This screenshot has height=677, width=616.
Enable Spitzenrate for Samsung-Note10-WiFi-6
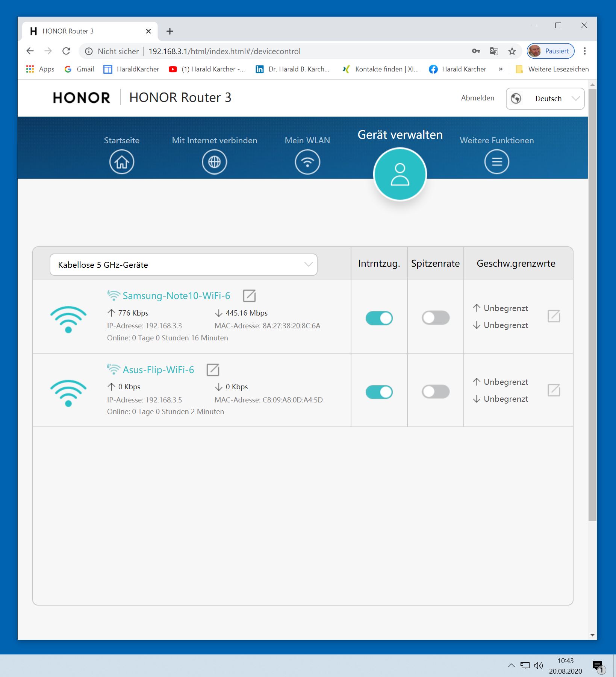click(435, 318)
